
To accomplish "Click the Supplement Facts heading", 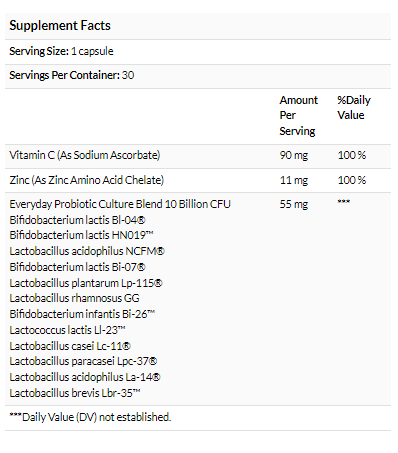I will click(60, 26).
